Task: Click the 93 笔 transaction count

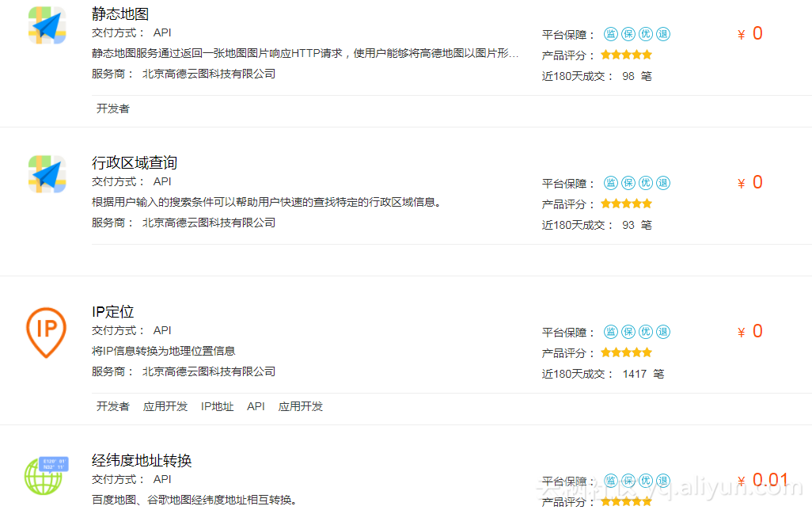Action: (x=637, y=225)
